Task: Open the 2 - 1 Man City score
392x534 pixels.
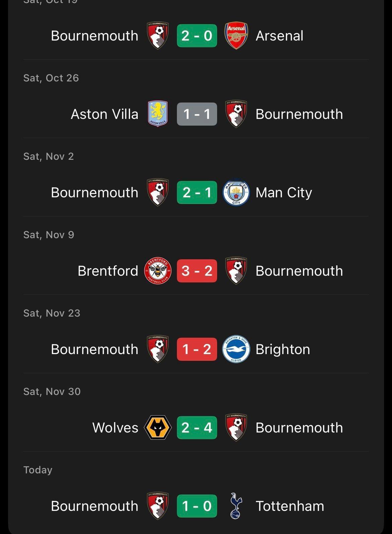Action: coord(197,193)
